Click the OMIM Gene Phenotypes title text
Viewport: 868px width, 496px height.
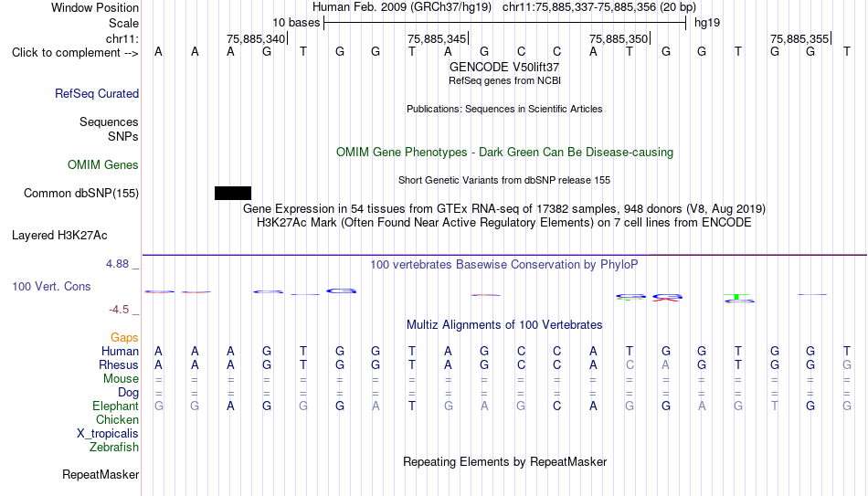505,153
